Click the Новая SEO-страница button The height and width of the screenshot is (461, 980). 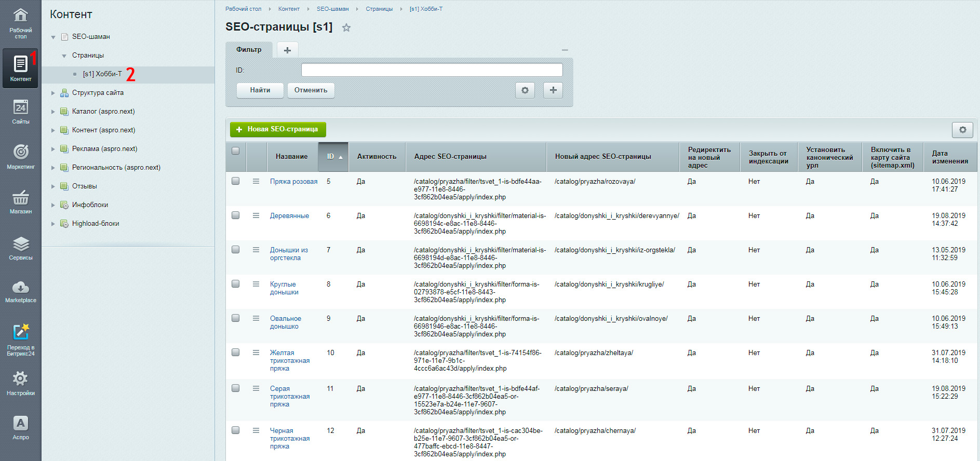tap(278, 129)
